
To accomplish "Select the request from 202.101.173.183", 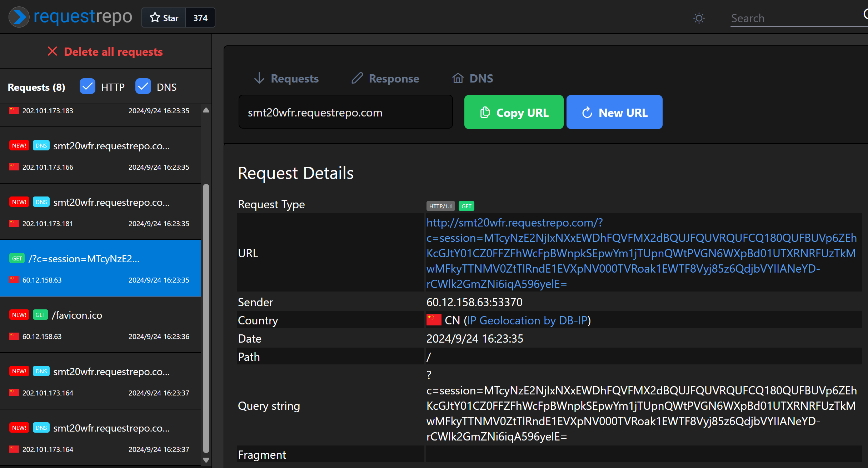I will click(x=100, y=115).
